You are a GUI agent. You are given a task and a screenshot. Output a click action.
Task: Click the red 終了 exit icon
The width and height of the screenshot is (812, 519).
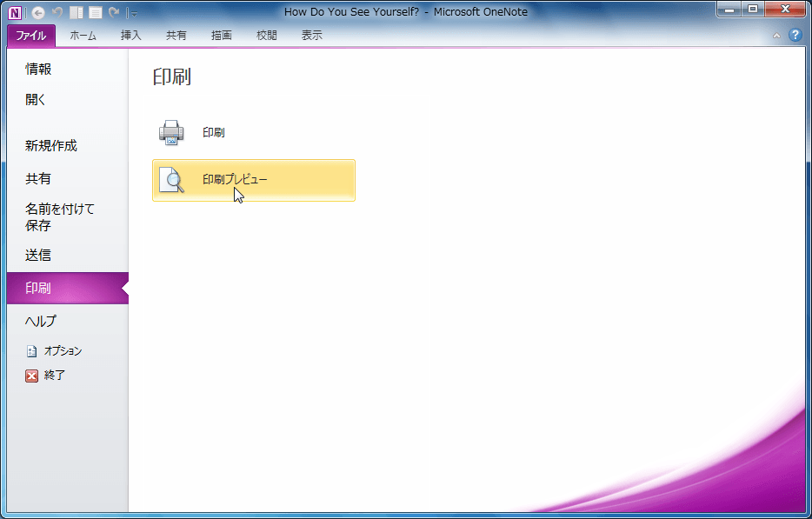coord(31,376)
